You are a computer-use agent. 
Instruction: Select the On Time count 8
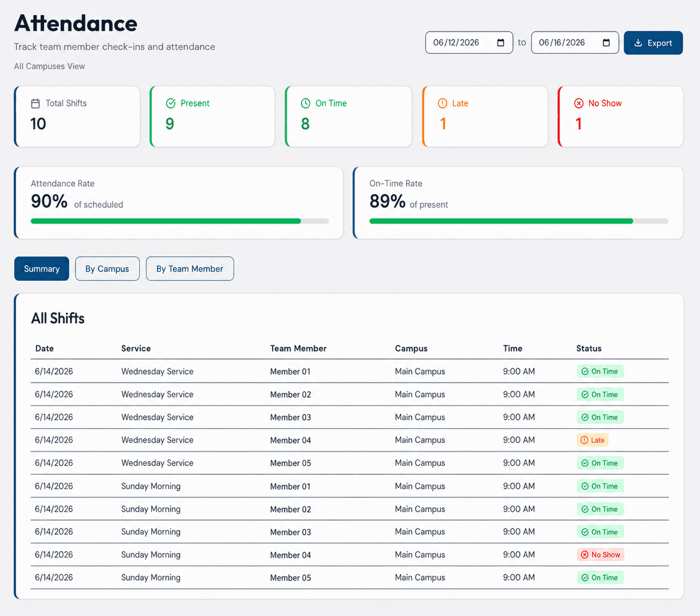tap(305, 124)
